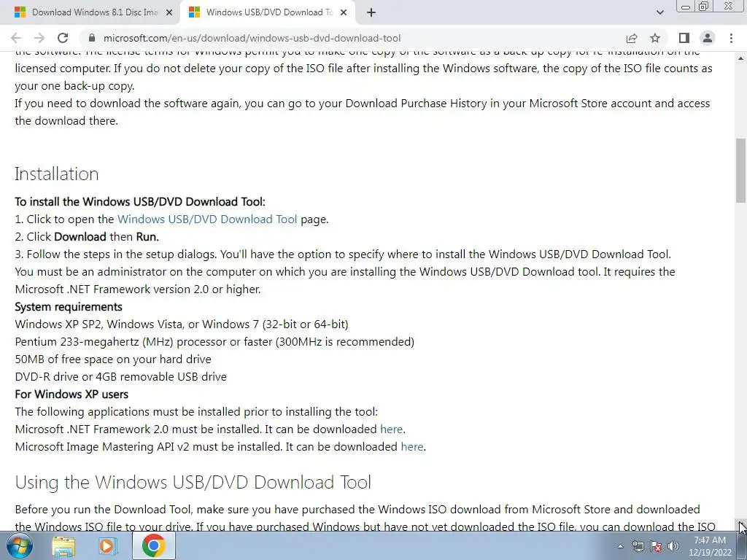Click the 'Installation' heading
Image resolution: width=747 pixels, height=560 pixels.
point(57,174)
